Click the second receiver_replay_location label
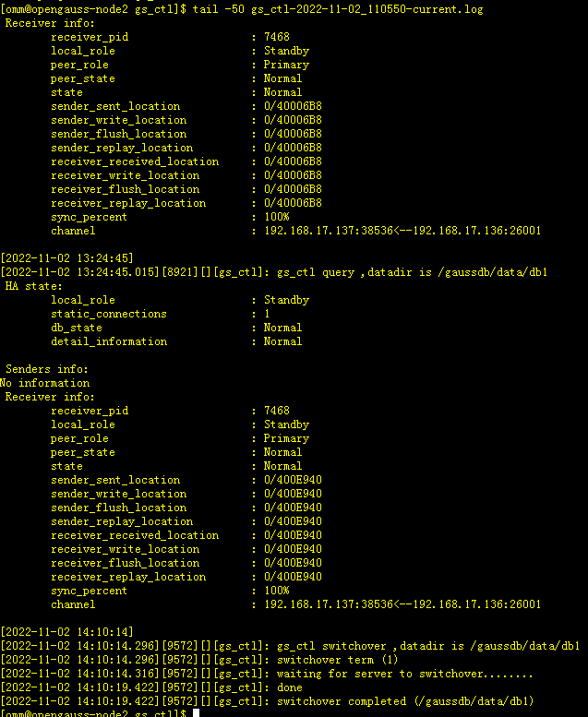588x717 pixels. pos(128,577)
